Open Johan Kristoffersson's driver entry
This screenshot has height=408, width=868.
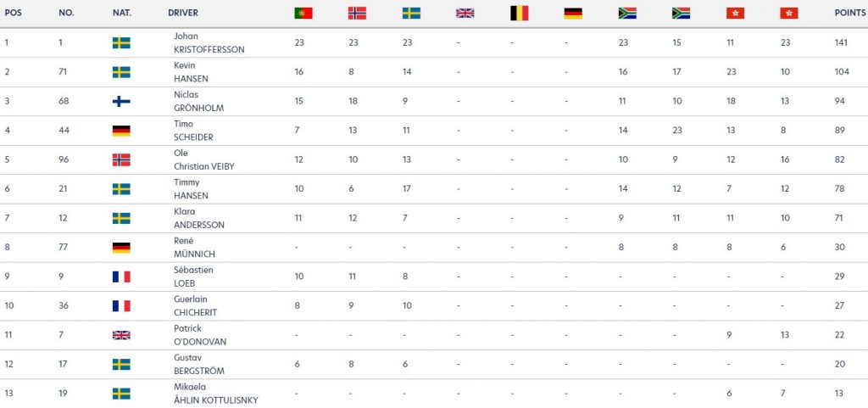pos(209,42)
